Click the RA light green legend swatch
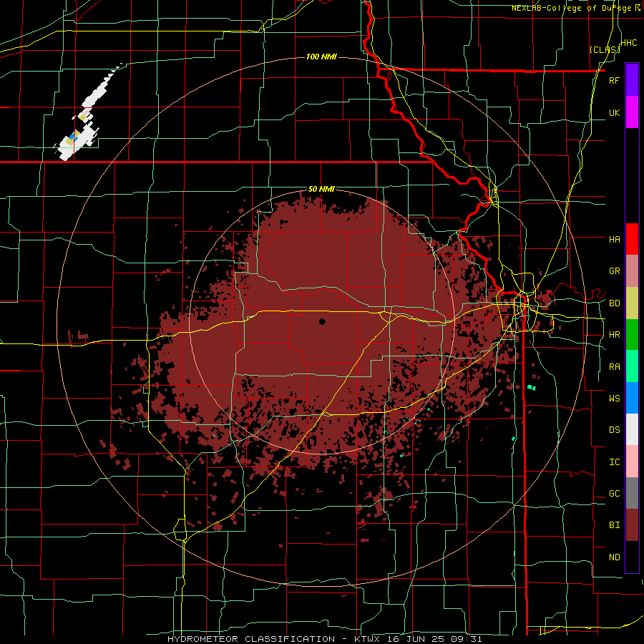Screen dimensions: 644x644 pyautogui.click(x=632, y=366)
